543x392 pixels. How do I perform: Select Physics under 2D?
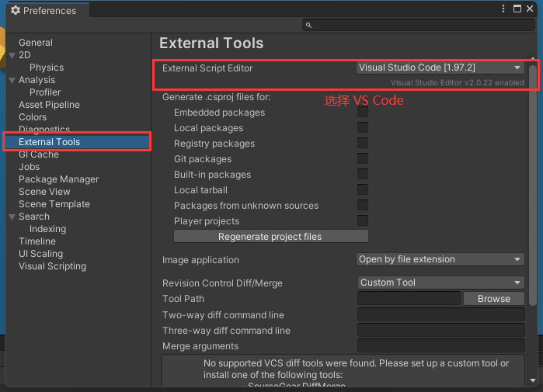tap(47, 68)
